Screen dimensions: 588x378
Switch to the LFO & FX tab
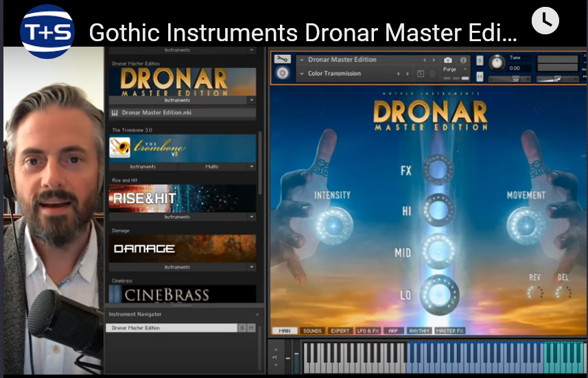(x=368, y=331)
